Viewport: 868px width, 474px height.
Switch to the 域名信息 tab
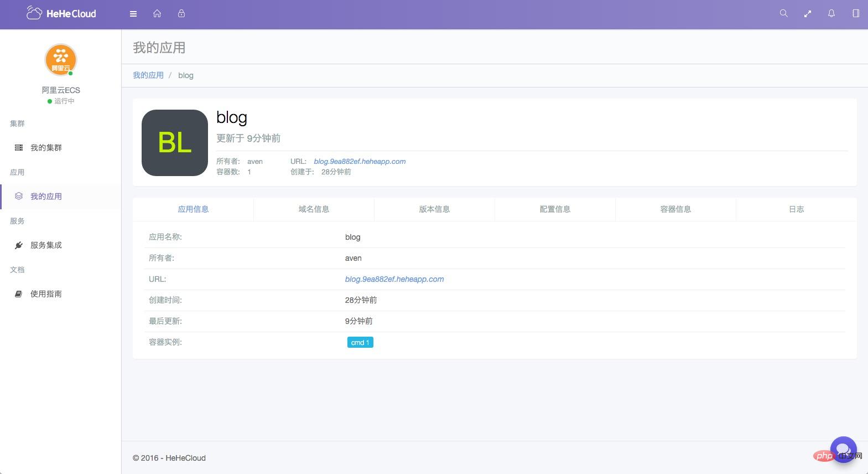click(x=314, y=209)
